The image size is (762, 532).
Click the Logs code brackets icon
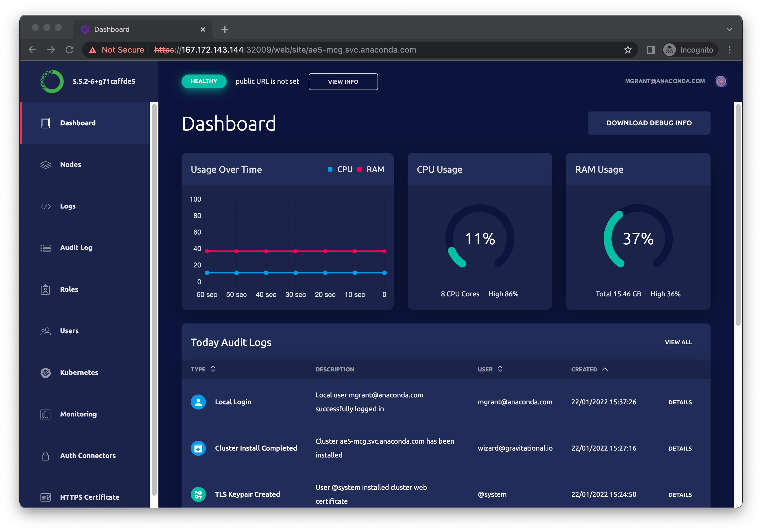click(45, 206)
